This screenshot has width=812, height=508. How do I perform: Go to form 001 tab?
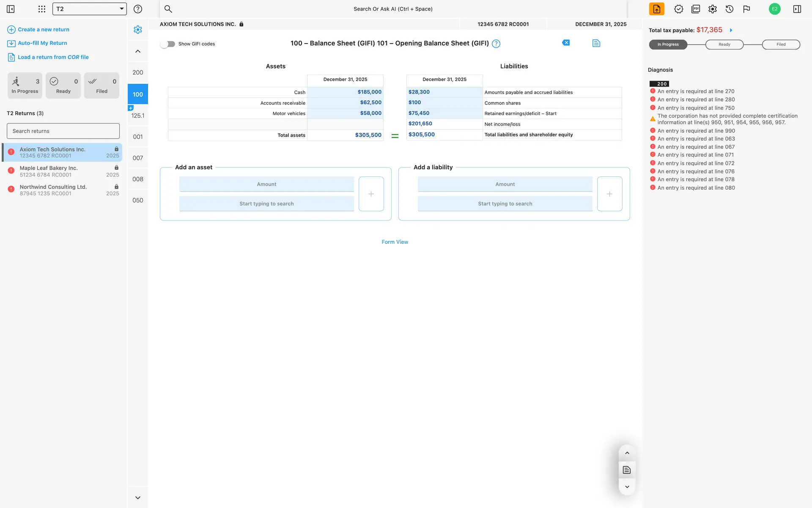pyautogui.click(x=138, y=137)
